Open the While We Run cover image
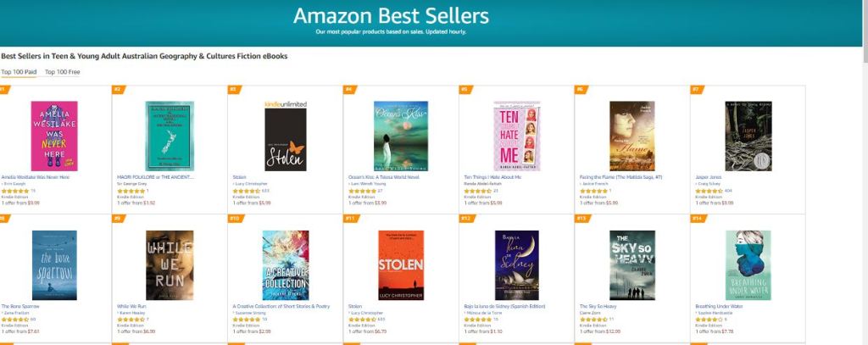Screen dimensions: 868x345 pos(170,265)
